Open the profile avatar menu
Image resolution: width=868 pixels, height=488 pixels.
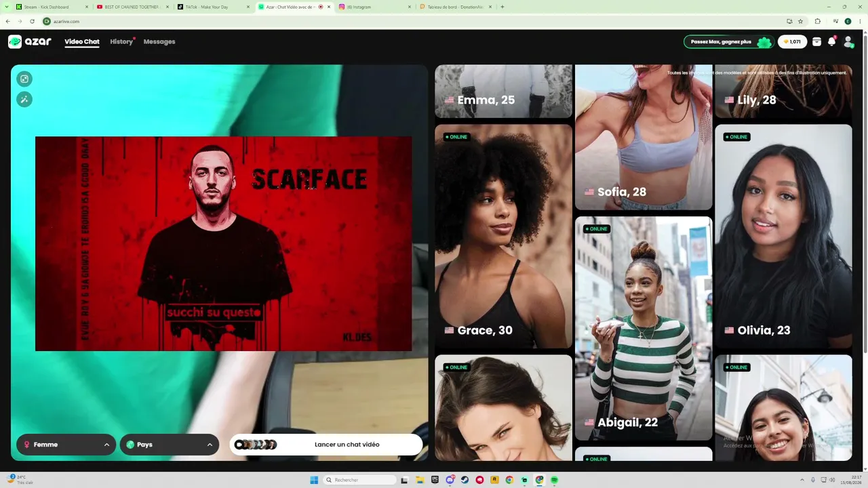(x=848, y=42)
